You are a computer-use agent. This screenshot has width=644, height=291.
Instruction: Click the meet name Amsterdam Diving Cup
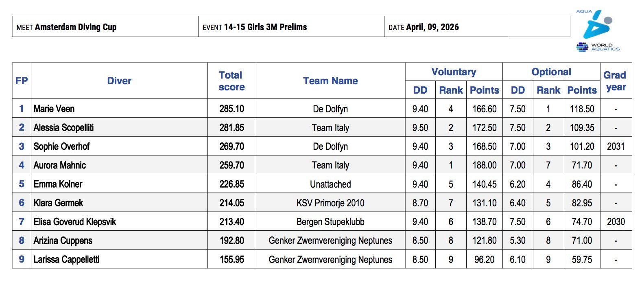pyautogui.click(x=76, y=27)
